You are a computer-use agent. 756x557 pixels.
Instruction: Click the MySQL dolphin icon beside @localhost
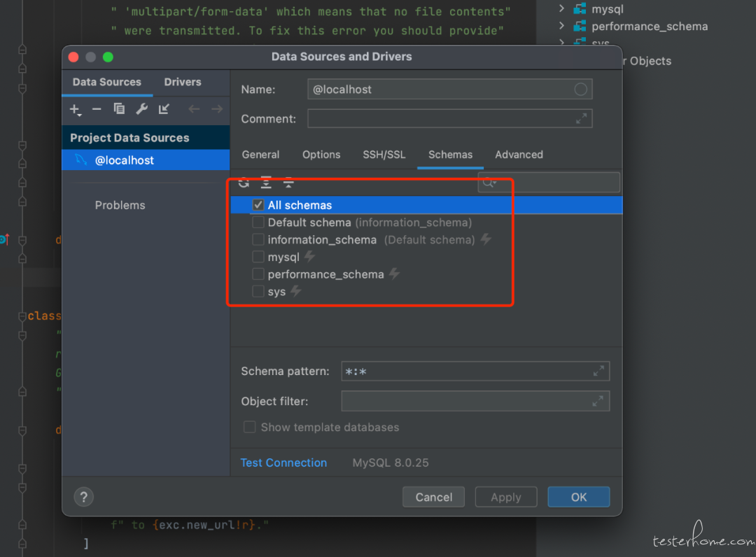click(81, 160)
